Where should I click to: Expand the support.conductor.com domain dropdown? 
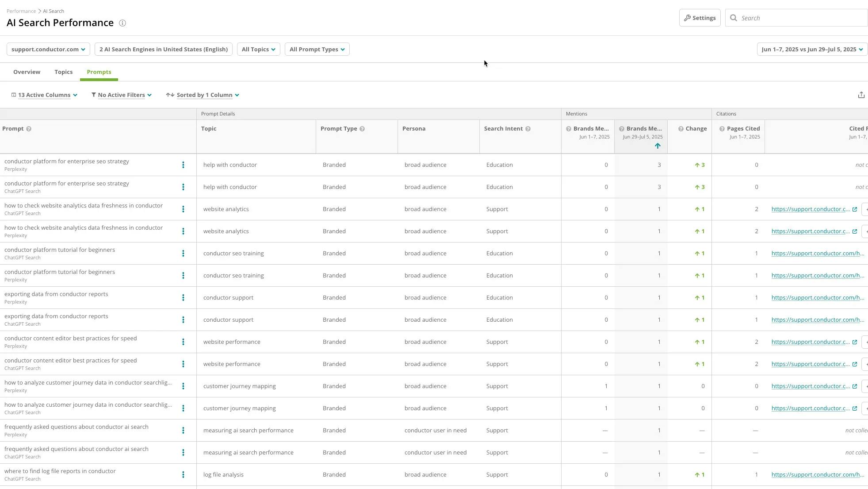(48, 49)
